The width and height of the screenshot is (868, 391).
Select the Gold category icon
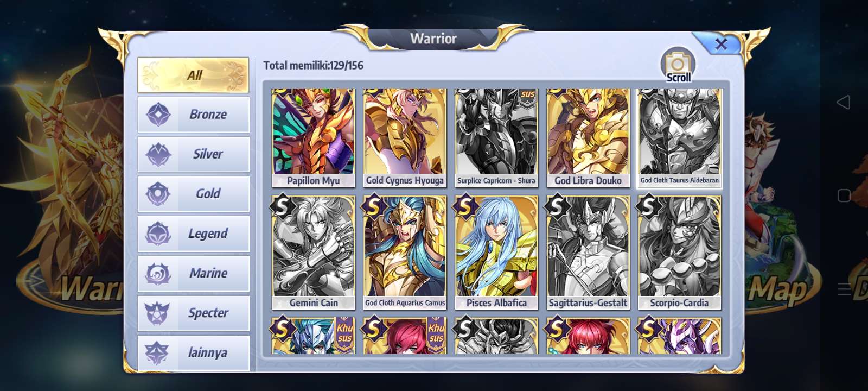[158, 194]
